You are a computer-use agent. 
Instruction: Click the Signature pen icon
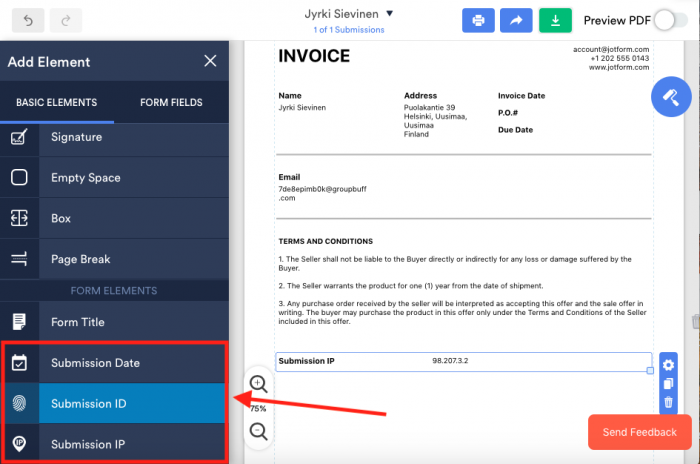point(19,137)
